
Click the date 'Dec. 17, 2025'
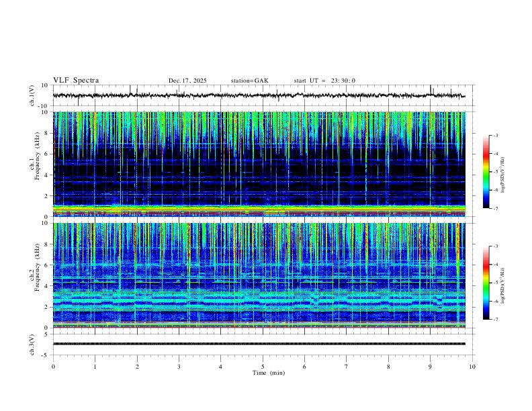(187, 81)
